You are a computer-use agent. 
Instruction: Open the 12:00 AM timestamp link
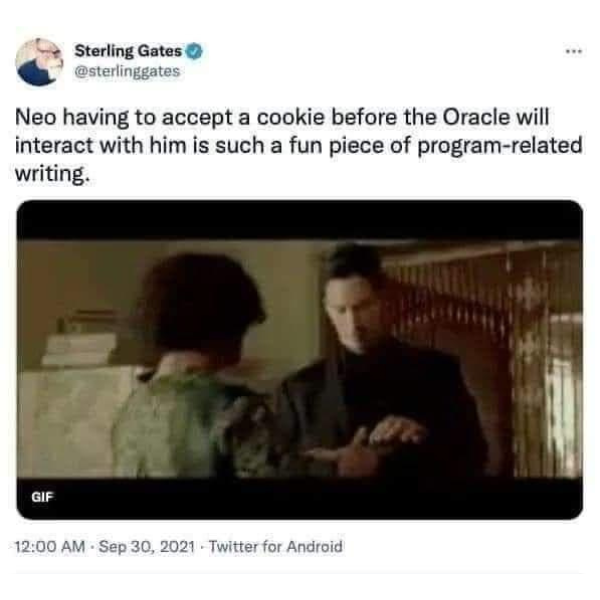point(50,546)
